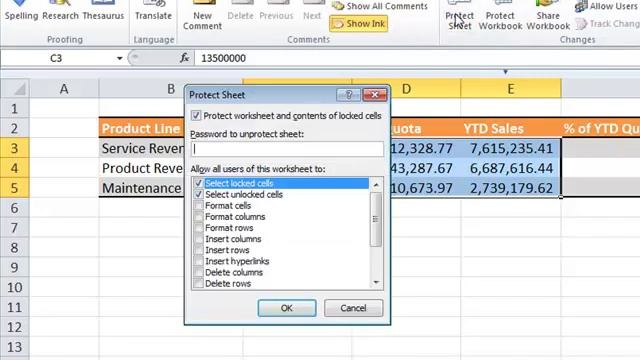Click Protect Sheet in ribbon
The image size is (640, 360).
coord(460,16)
